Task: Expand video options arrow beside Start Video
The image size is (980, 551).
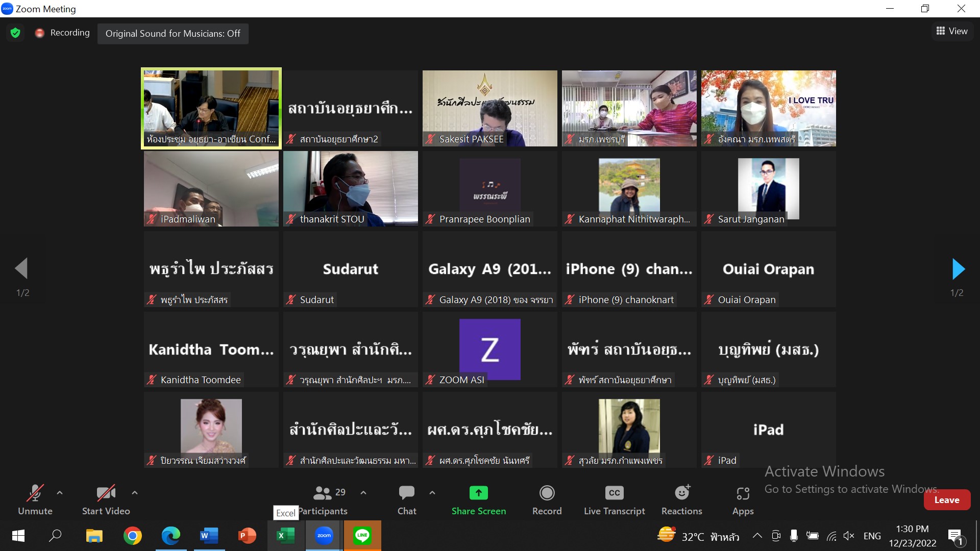Action: [135, 493]
